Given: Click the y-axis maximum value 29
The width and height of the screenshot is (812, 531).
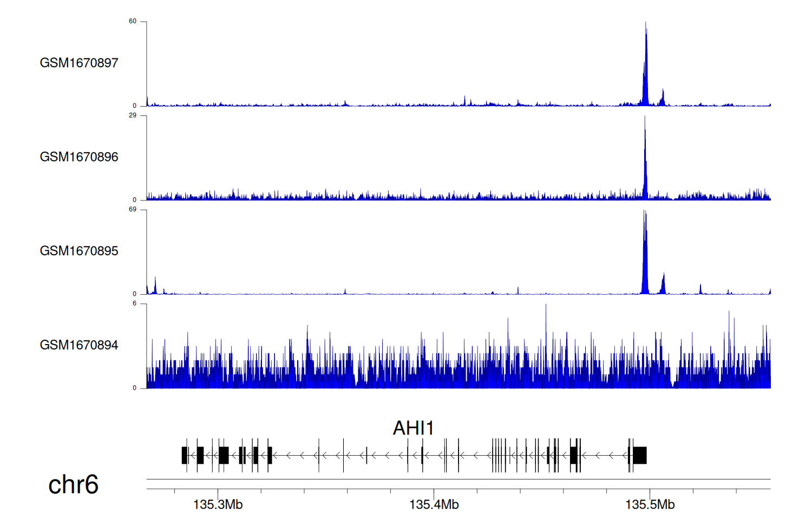Looking at the screenshot, I should [x=133, y=115].
